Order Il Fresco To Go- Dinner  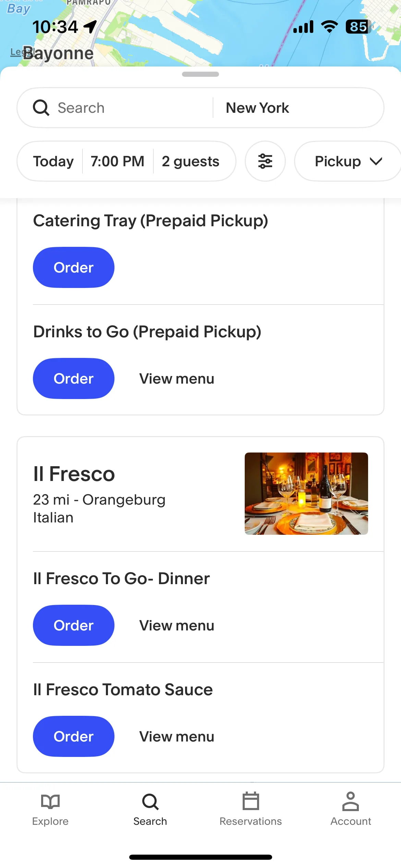pos(73,625)
